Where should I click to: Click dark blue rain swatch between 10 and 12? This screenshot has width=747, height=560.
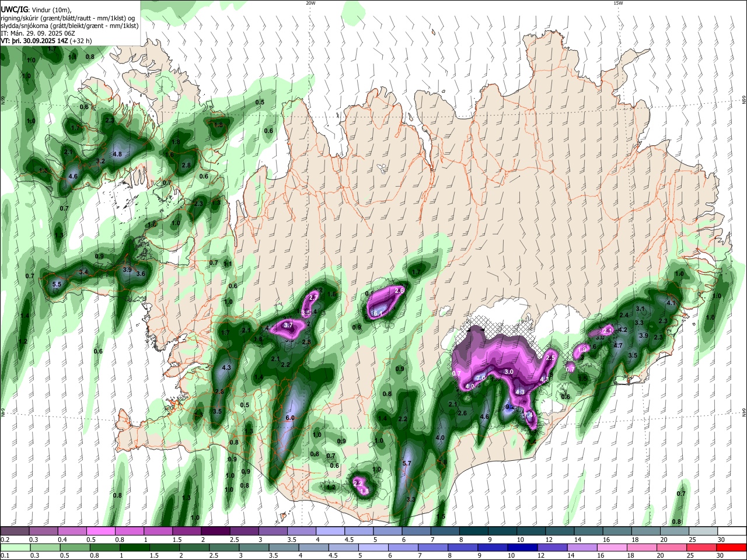click(x=523, y=547)
